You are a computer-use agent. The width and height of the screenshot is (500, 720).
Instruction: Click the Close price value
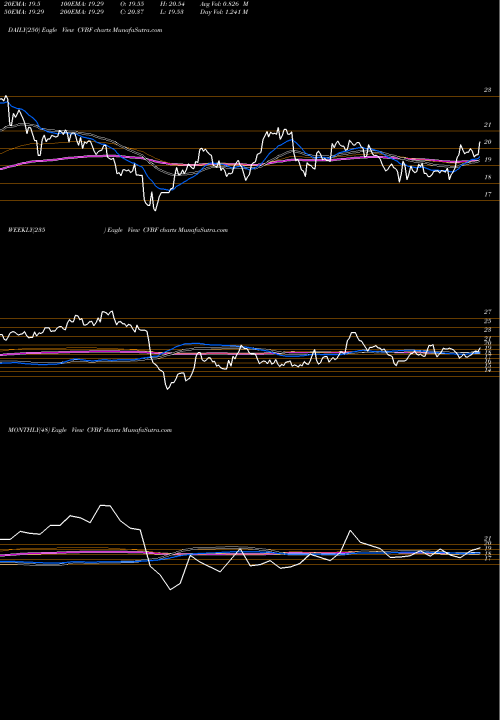pos(132,12)
